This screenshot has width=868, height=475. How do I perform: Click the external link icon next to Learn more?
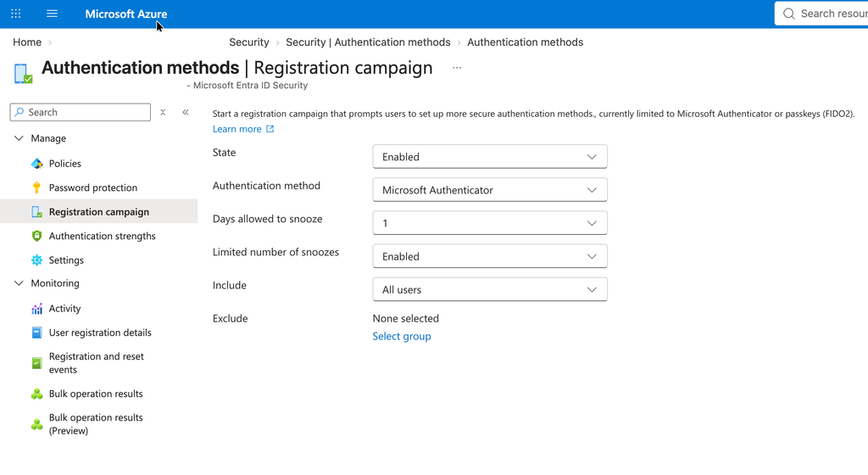pyautogui.click(x=270, y=129)
